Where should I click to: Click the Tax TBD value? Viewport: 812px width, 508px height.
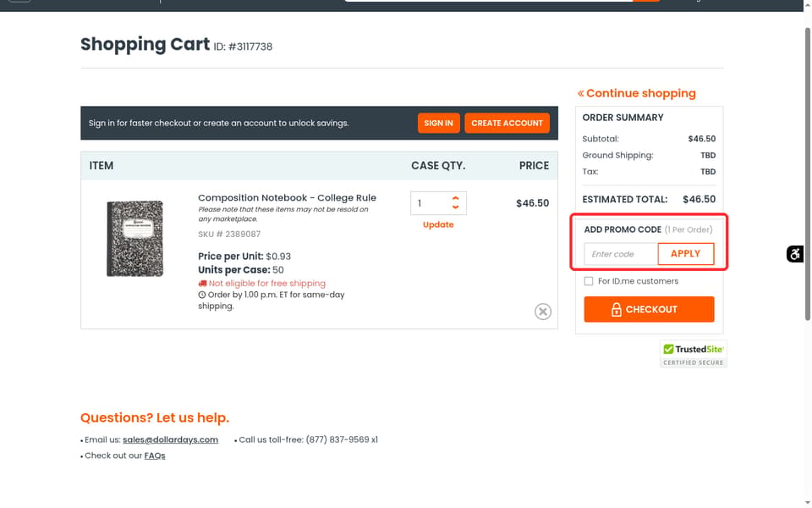(708, 172)
